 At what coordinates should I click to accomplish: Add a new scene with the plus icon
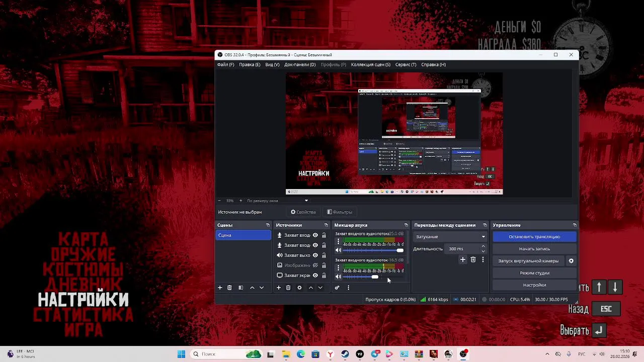pyautogui.click(x=220, y=288)
